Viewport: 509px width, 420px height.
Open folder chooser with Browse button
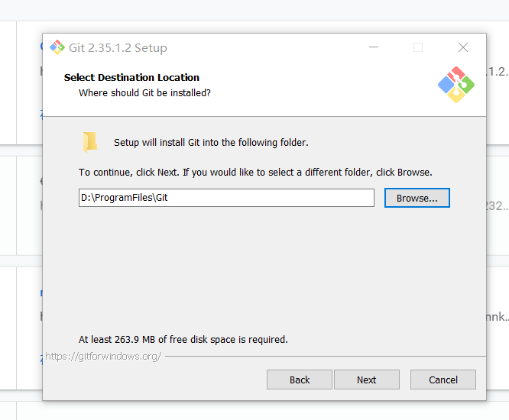click(x=417, y=198)
